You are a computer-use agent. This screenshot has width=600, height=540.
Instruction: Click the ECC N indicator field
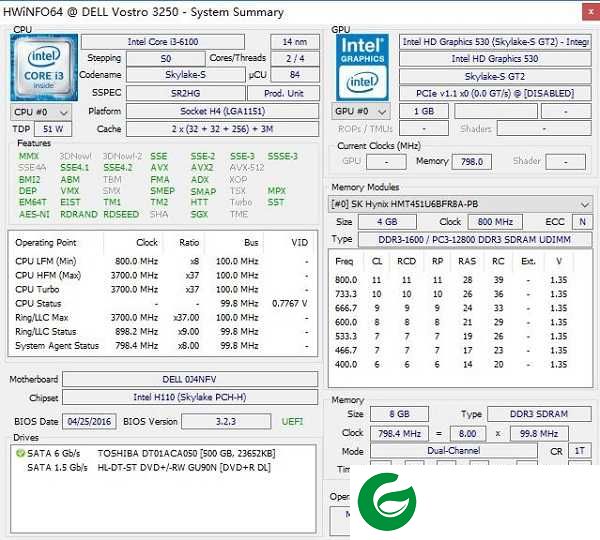pyautogui.click(x=582, y=222)
